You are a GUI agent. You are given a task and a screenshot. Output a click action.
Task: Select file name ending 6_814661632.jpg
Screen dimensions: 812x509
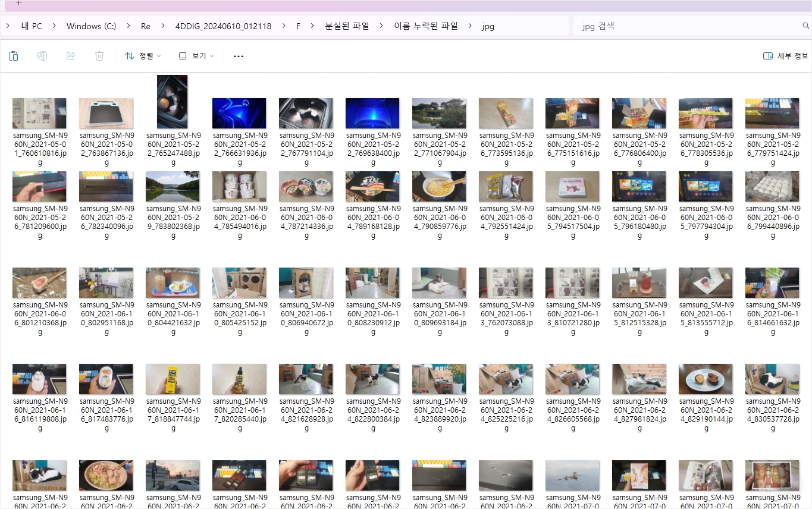tap(773, 318)
